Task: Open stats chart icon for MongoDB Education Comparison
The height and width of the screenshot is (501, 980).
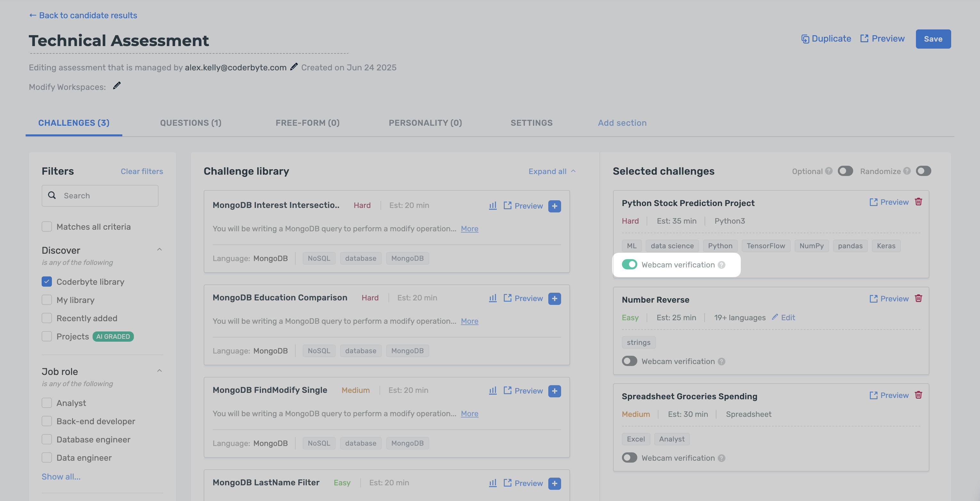Action: point(493,298)
